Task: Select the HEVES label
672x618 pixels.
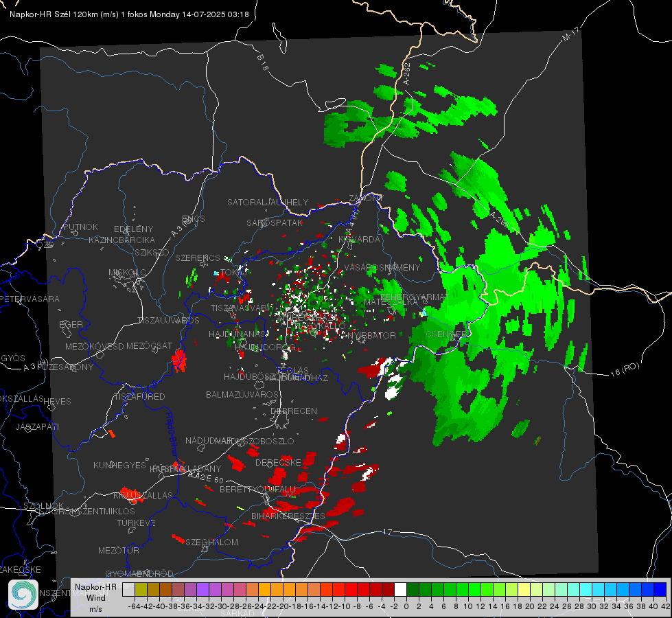Action: [x=57, y=402]
